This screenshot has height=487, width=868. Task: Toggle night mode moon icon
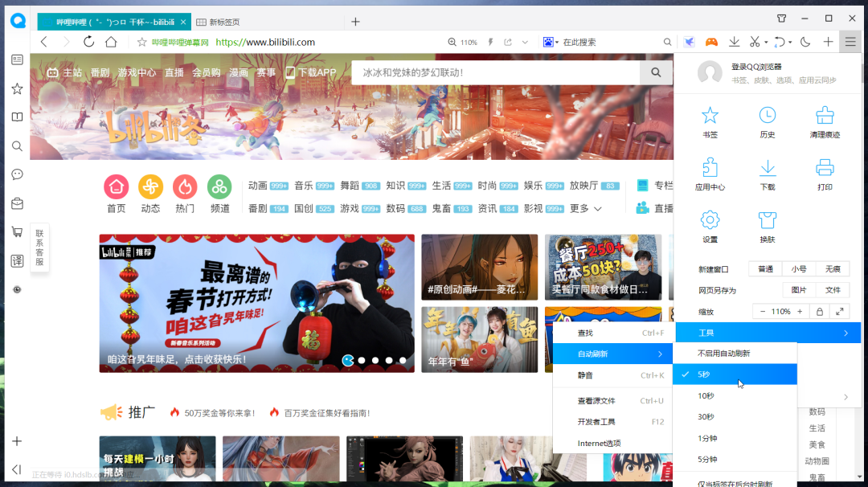tap(805, 42)
